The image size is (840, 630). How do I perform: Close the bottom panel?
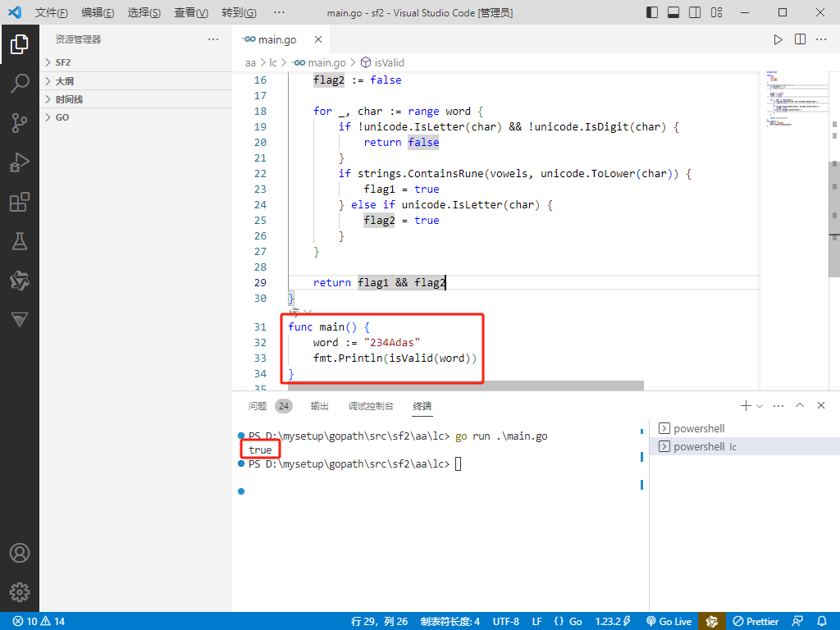coord(820,405)
